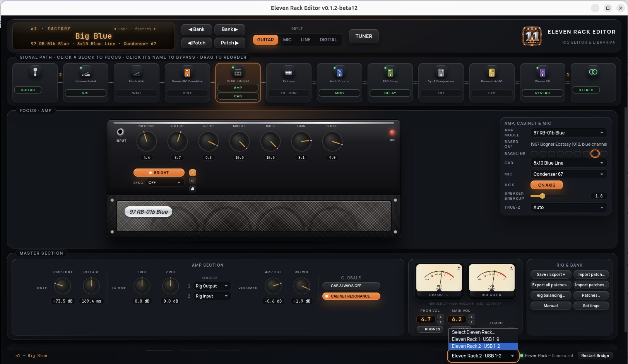
Task: Select the Green JRC Overdrive pedal icon
Action: point(187,72)
